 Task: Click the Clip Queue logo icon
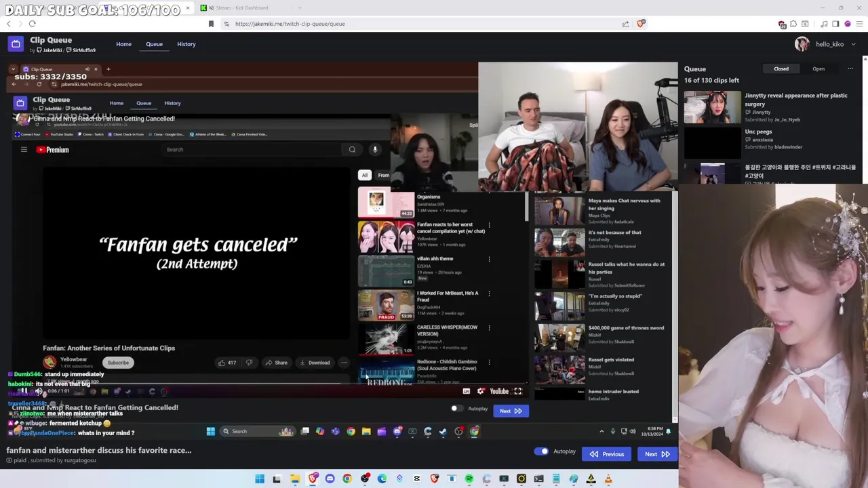16,44
